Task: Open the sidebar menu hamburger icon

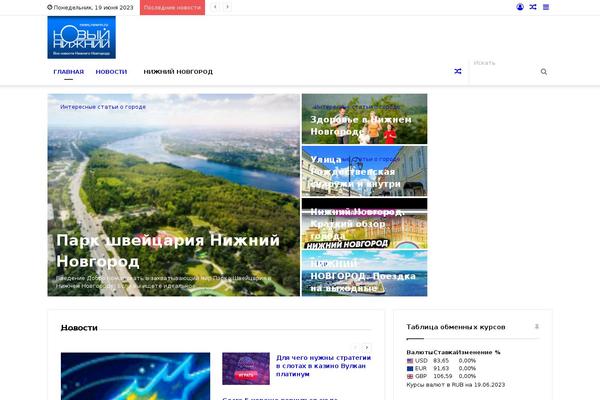Action: coord(546,7)
